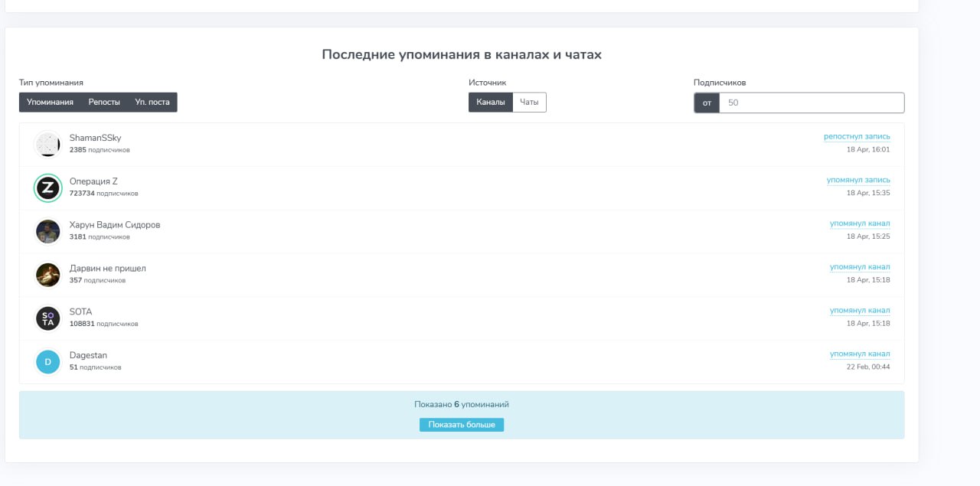Click the 723734 подписчиков count
This screenshot has height=486, width=980.
point(104,194)
